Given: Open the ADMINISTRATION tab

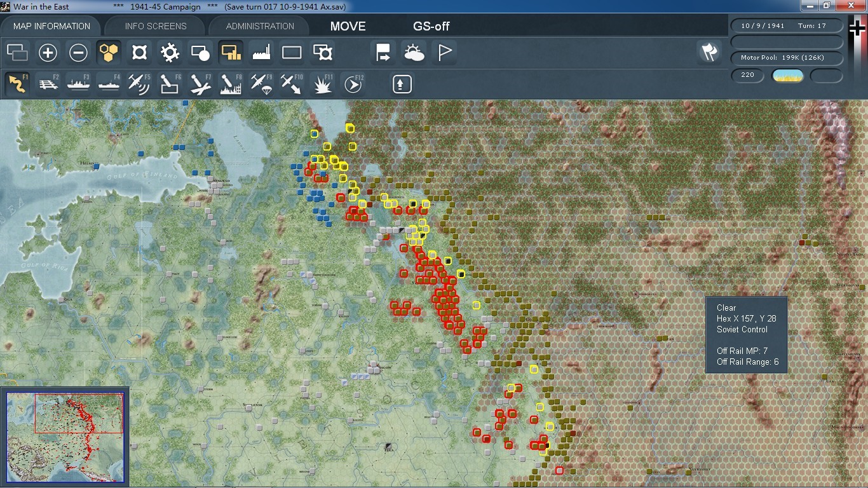Looking at the screenshot, I should pos(260,26).
